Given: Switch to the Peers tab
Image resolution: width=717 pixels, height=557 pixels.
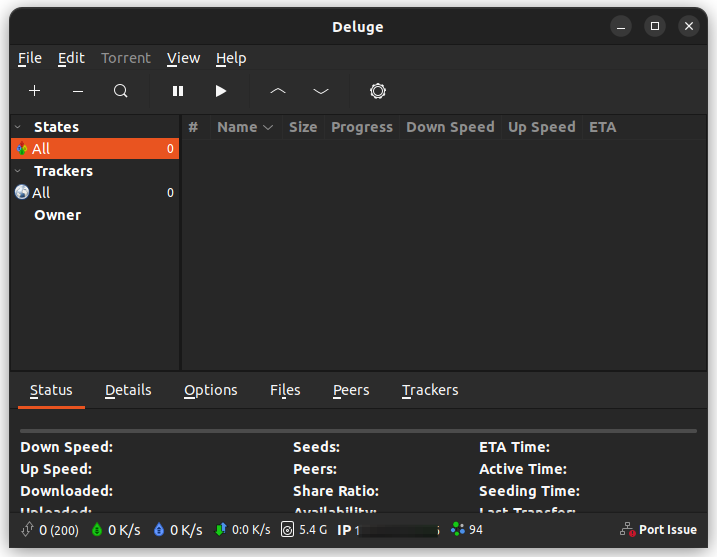Looking at the screenshot, I should (x=351, y=390).
